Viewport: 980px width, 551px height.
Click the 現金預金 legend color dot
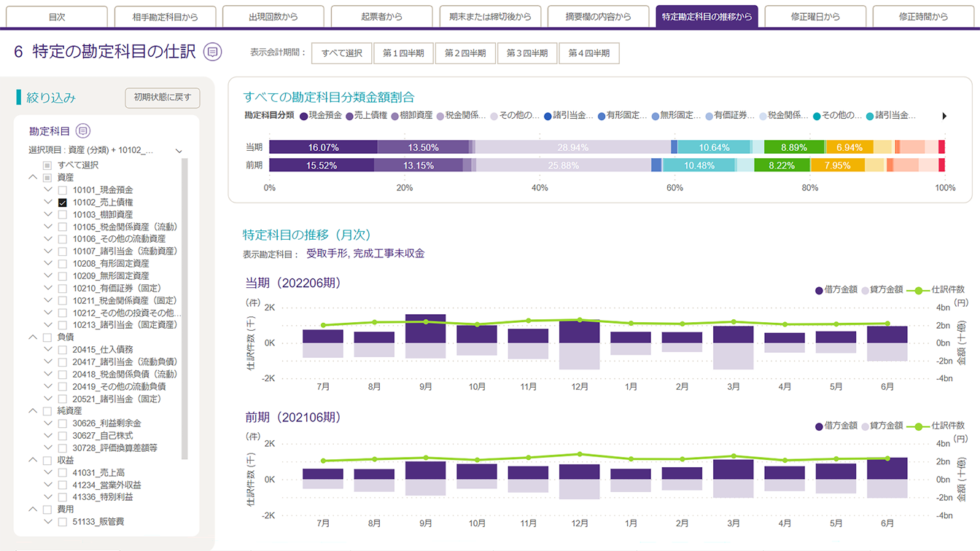(303, 116)
